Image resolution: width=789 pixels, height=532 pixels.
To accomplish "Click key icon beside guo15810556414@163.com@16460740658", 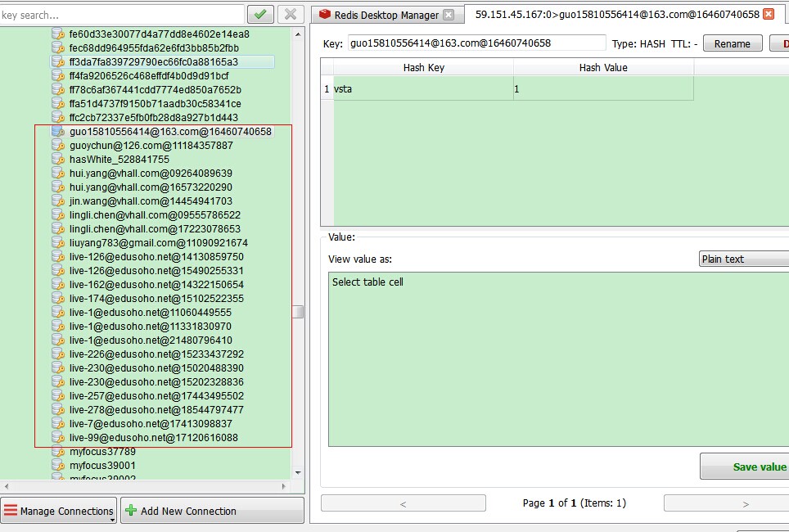I will click(x=58, y=132).
